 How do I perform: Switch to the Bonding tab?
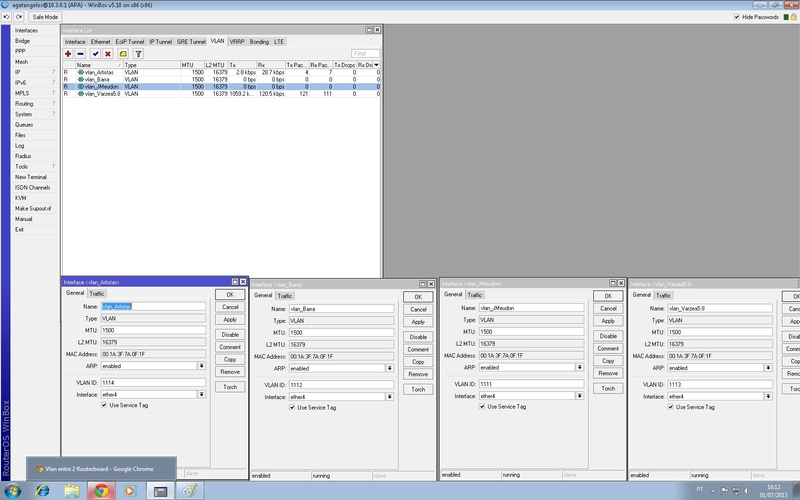pyautogui.click(x=259, y=42)
